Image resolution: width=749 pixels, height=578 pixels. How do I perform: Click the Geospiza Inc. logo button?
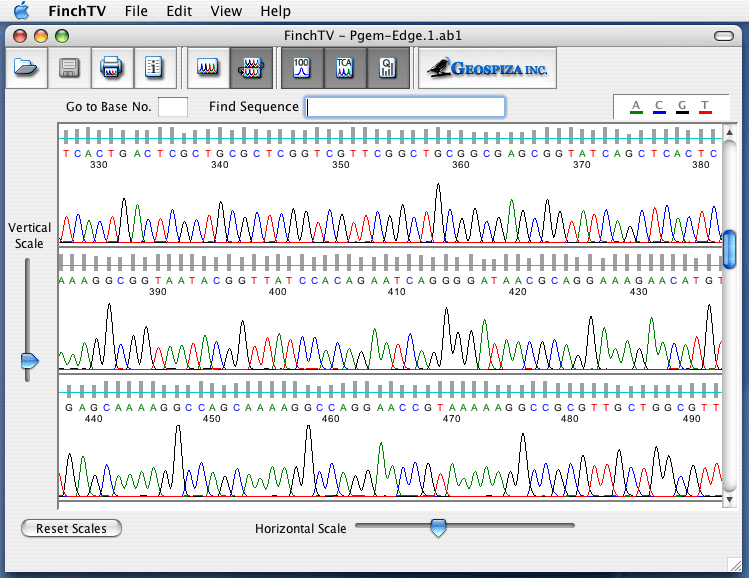[487, 68]
